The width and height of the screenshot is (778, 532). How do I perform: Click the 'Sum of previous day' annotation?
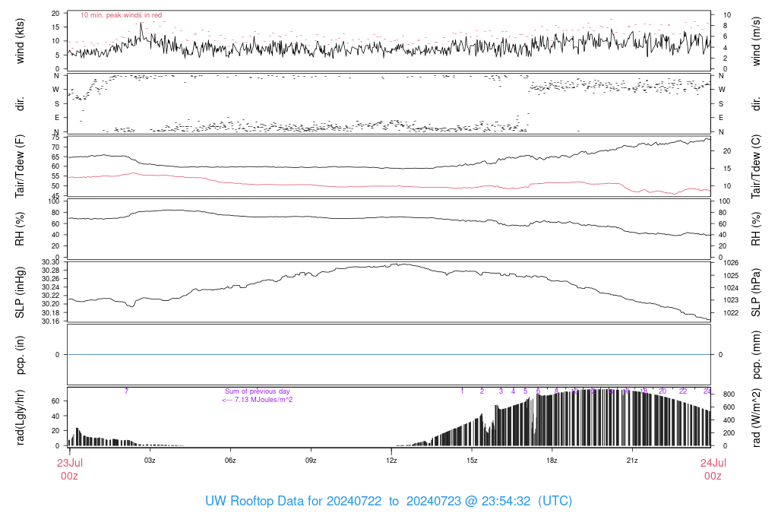(x=258, y=391)
